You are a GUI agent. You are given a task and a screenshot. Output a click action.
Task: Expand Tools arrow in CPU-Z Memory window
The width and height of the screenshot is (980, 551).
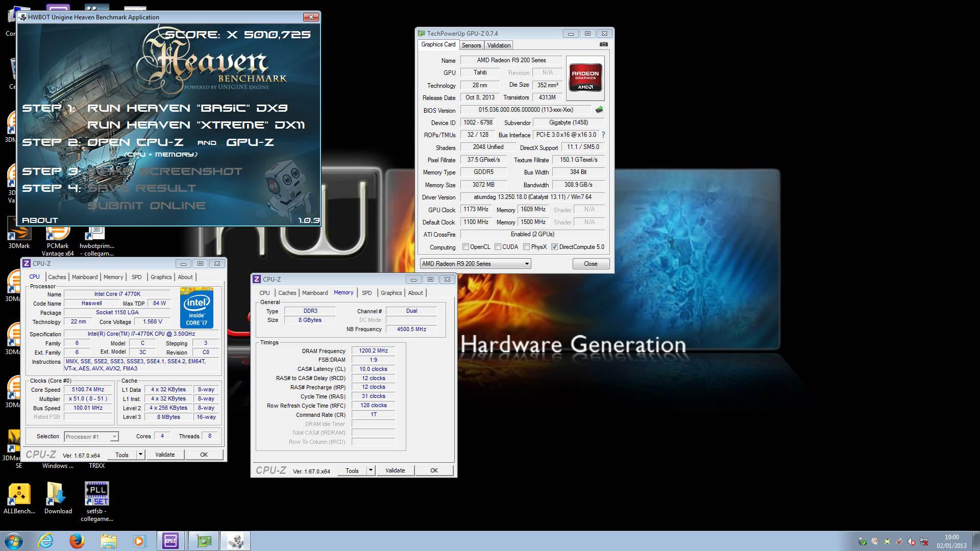[x=371, y=470]
